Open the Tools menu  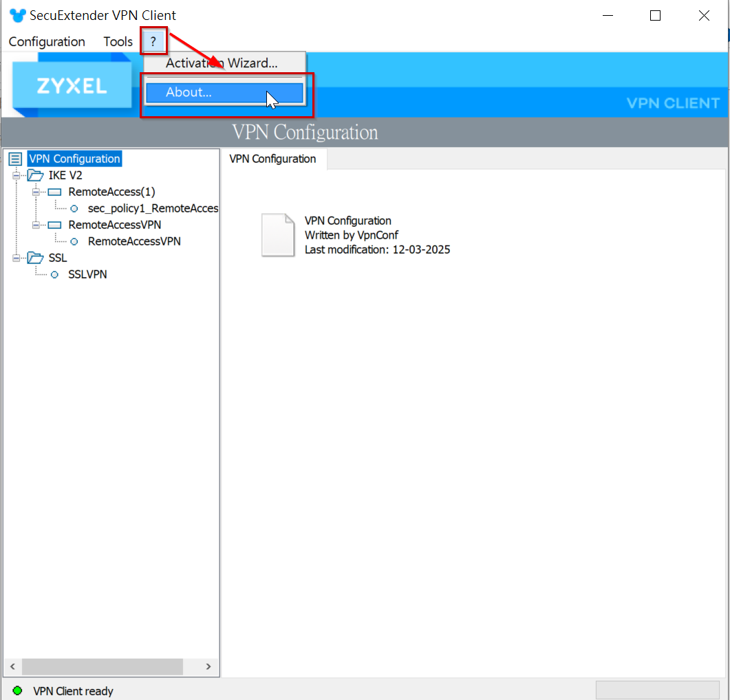click(x=118, y=42)
